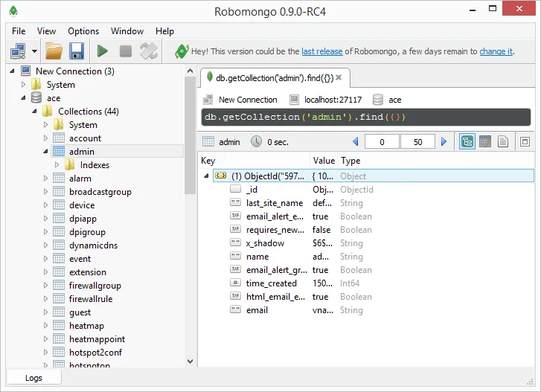Open the 'last release' link
The height and width of the screenshot is (392, 541).
(x=321, y=51)
